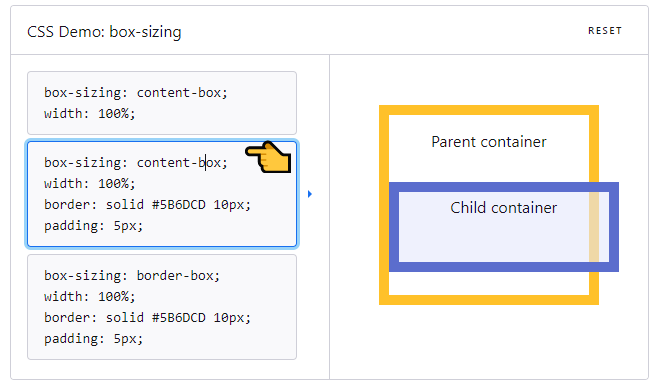Click 'box-sizing: border-box;' line
Screen dimensions: 663x390
[x=132, y=276]
